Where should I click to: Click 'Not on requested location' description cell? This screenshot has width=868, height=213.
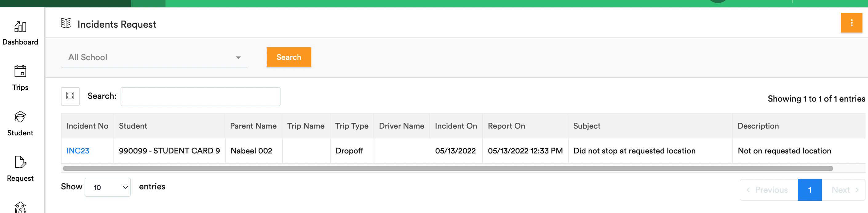pos(798,151)
